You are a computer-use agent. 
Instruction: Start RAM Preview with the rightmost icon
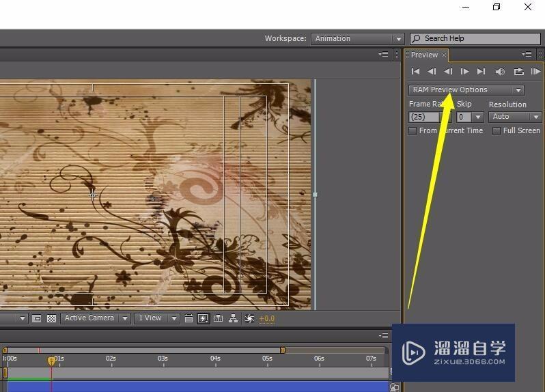coord(535,71)
